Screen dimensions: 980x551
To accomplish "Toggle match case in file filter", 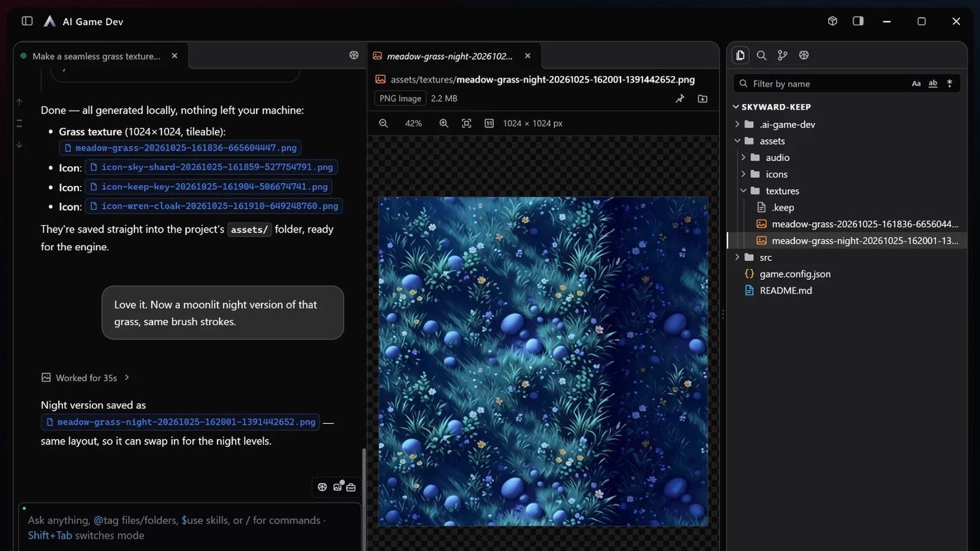I will point(916,83).
